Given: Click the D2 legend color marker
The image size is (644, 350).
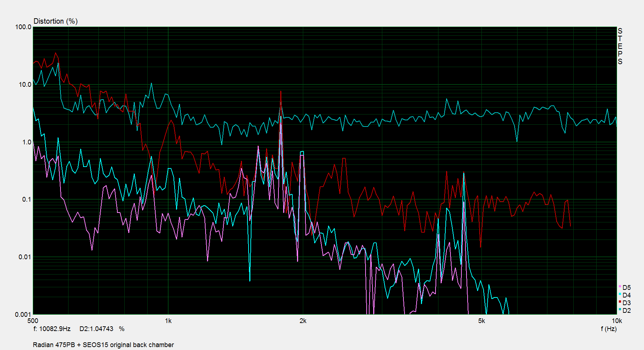Looking at the screenshot, I should [620, 310].
